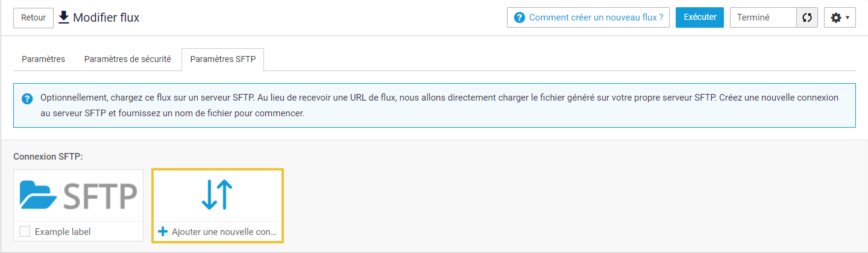Open the Paramètres de sécurité tab
The height and width of the screenshot is (253, 868).
[128, 59]
